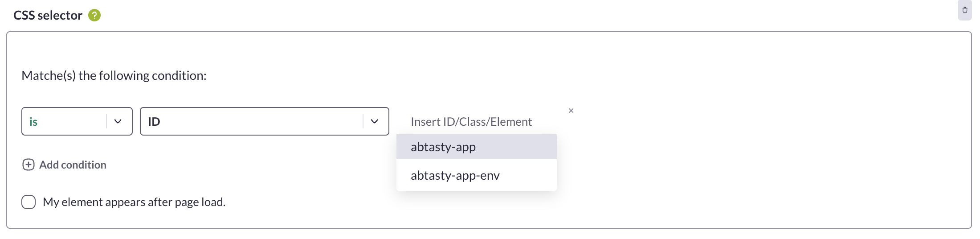The width and height of the screenshot is (980, 239).
Task: Choose abtasty-app-env from the suggestions list
Action: 477,175
